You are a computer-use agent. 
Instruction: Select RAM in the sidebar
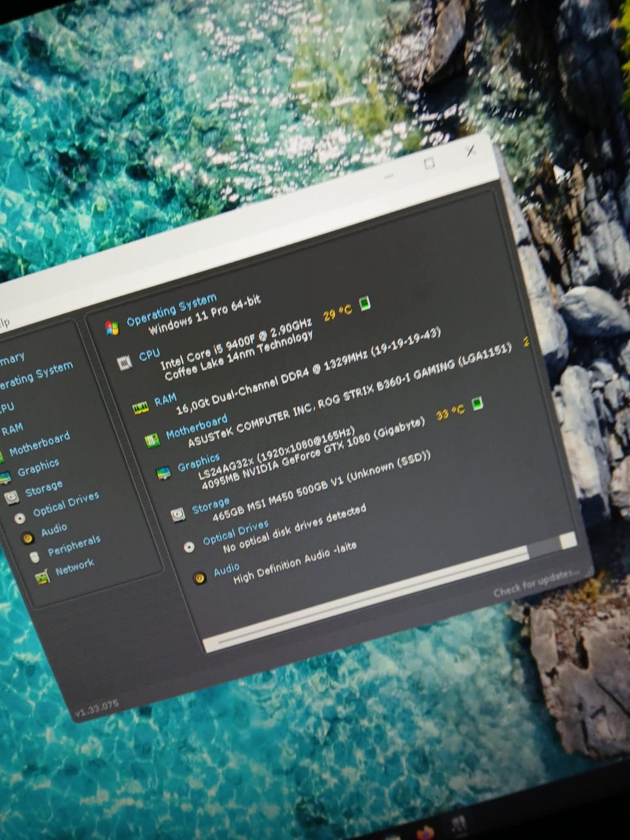(x=12, y=430)
